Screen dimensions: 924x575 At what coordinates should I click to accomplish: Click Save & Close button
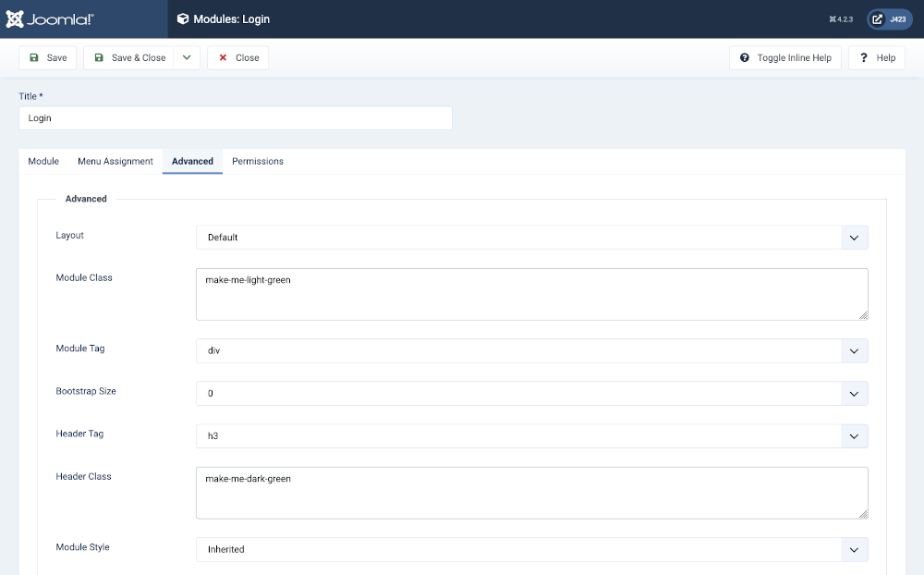(x=129, y=57)
